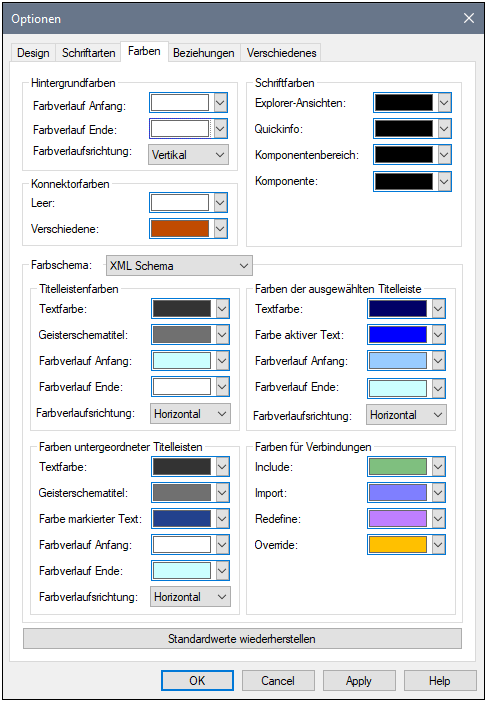Click Farbverlauf Anfang swatch of ausgewählten Titelleiste
Viewport: 487px width, 702px height.
pyautogui.click(x=398, y=360)
